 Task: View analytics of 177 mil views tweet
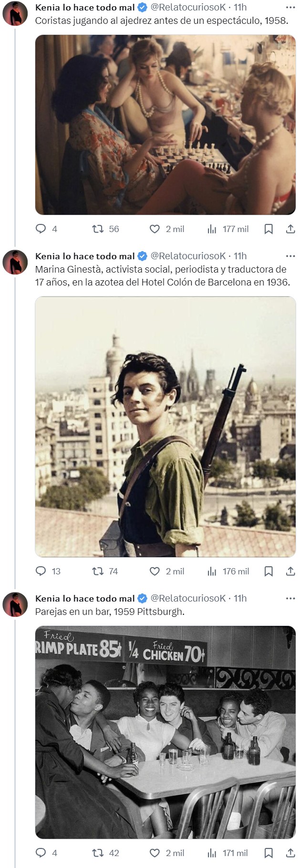coord(228,229)
